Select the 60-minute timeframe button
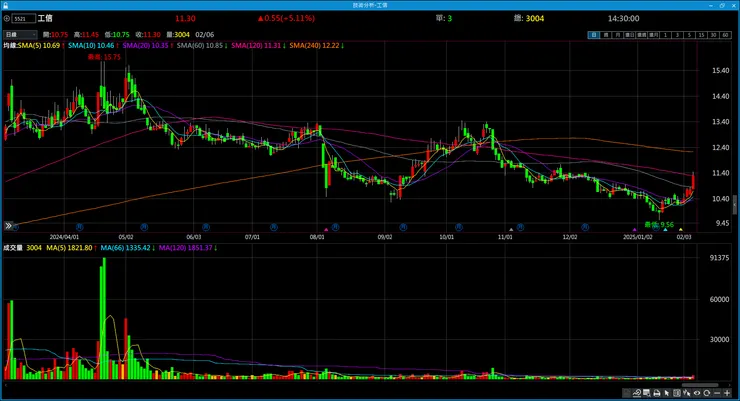The width and height of the screenshot is (740, 401). [725, 35]
